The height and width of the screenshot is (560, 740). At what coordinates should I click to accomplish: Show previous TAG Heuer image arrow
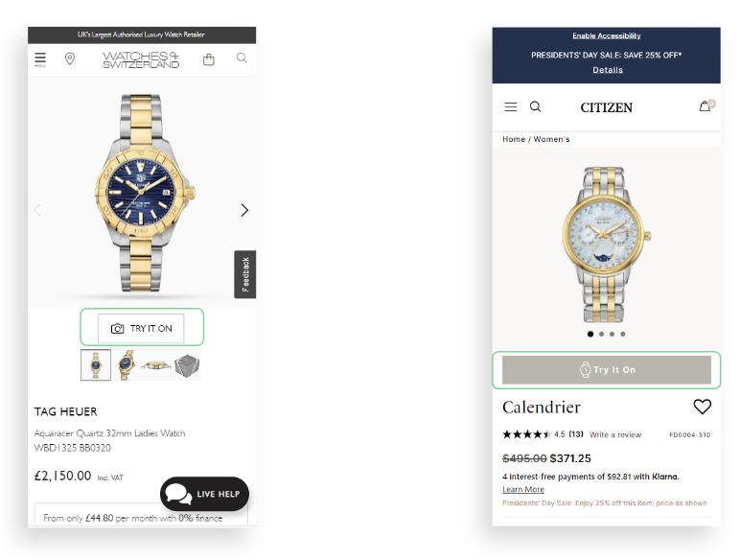37,210
